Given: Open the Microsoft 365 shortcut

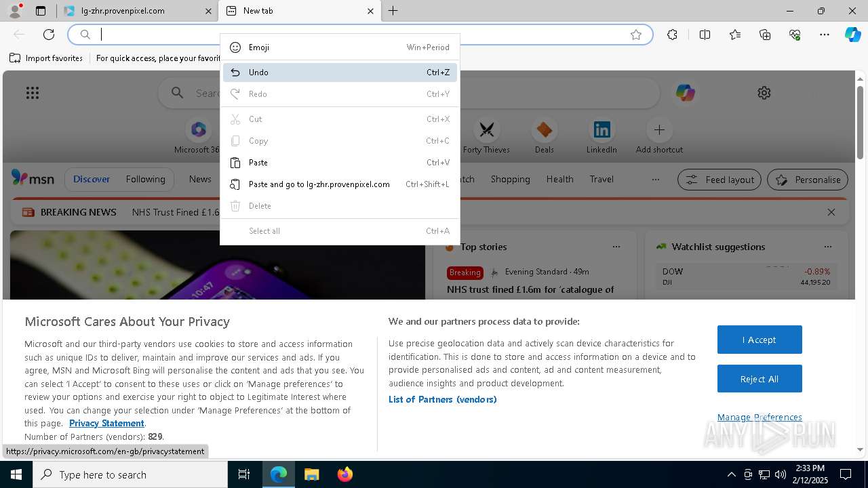Looking at the screenshot, I should tap(197, 136).
